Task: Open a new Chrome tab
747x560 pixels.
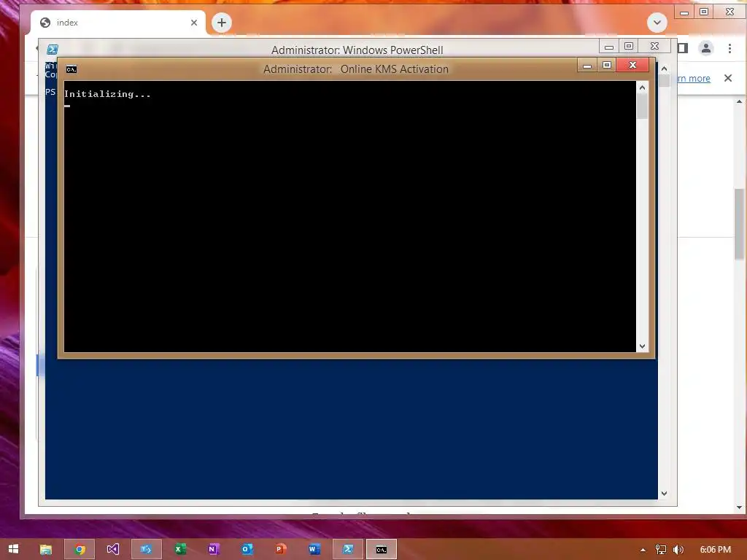Action: pyautogui.click(x=222, y=23)
